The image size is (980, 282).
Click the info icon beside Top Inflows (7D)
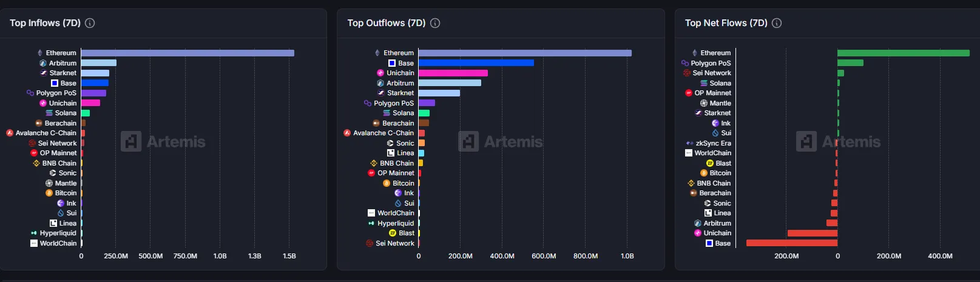click(x=90, y=23)
